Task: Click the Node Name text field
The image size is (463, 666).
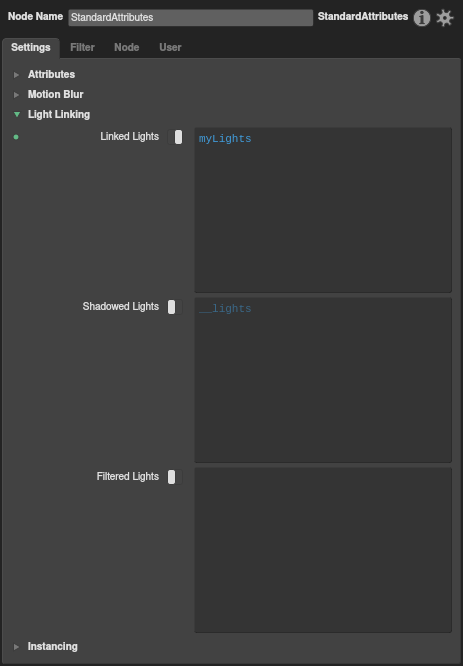Action: click(191, 17)
